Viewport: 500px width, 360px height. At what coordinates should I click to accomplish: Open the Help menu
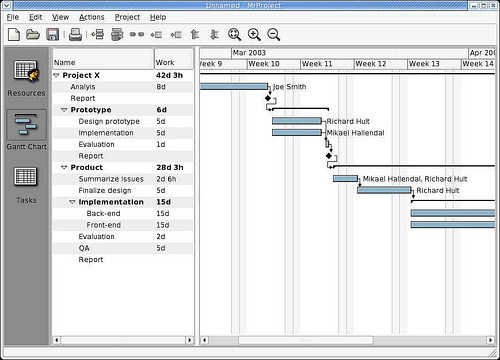(x=158, y=17)
